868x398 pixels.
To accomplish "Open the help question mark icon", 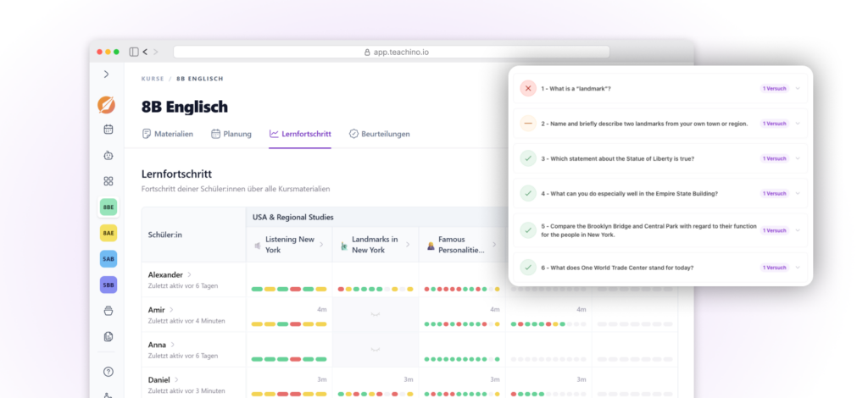I will pos(108,372).
